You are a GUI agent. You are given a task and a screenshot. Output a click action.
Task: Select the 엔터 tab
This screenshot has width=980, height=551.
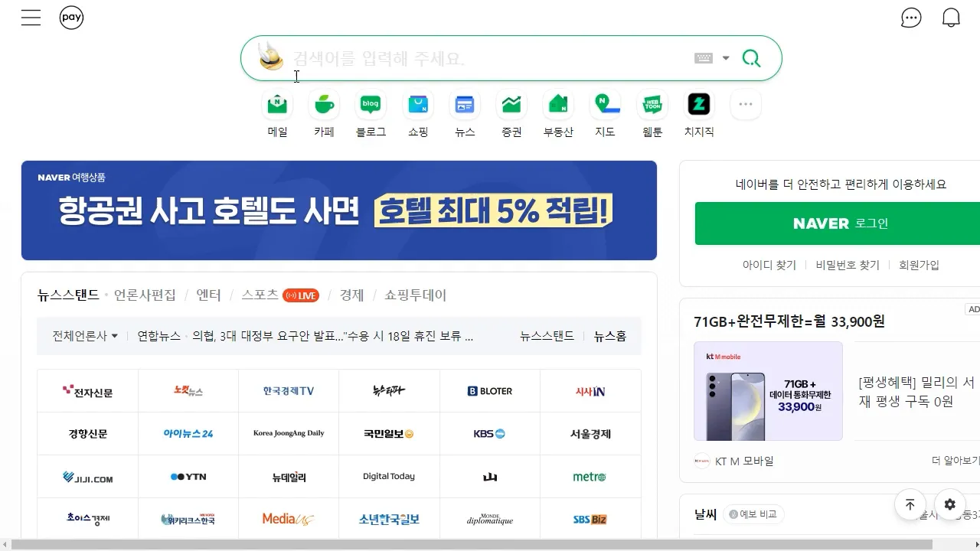click(x=208, y=295)
